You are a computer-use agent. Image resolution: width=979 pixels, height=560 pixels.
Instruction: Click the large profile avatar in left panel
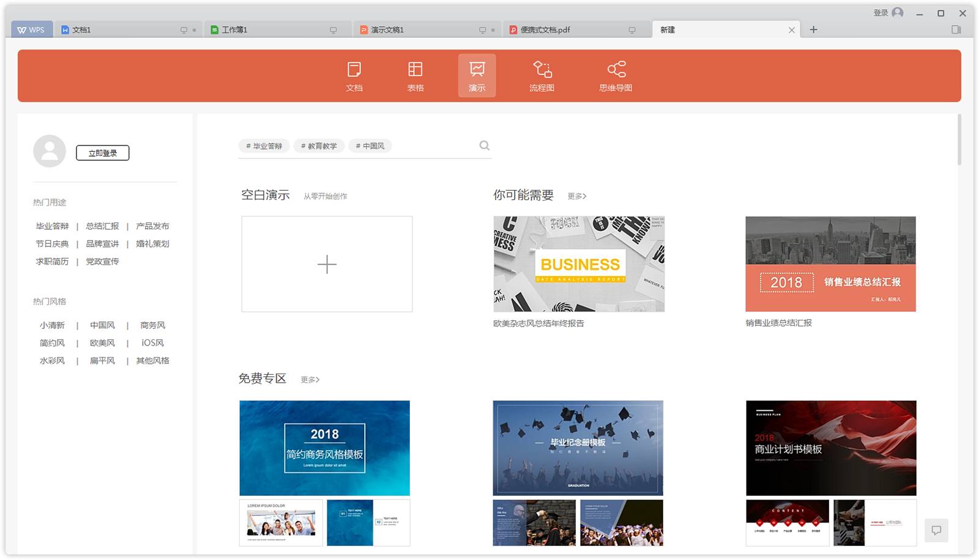50,151
